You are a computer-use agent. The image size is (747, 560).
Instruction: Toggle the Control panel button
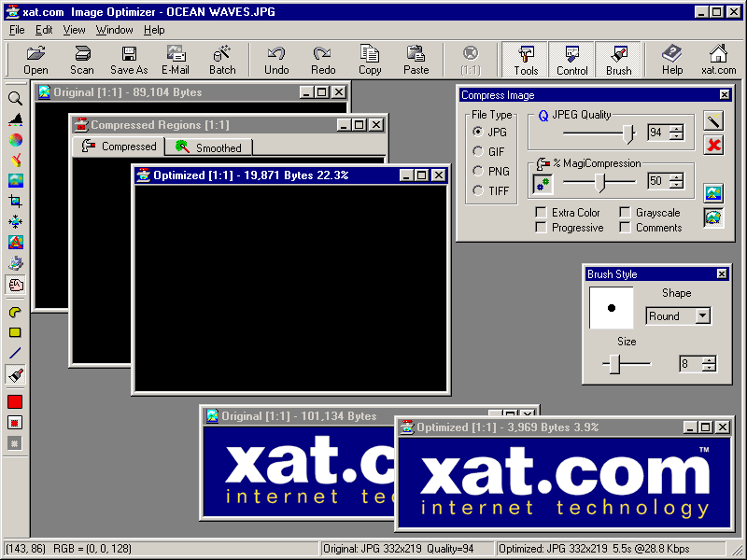coord(571,60)
